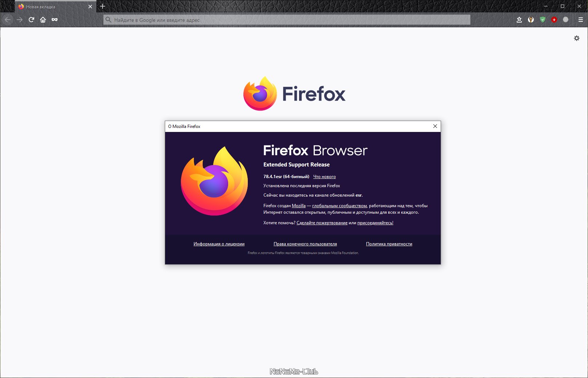Click the lightbulb extension icon

click(531, 20)
